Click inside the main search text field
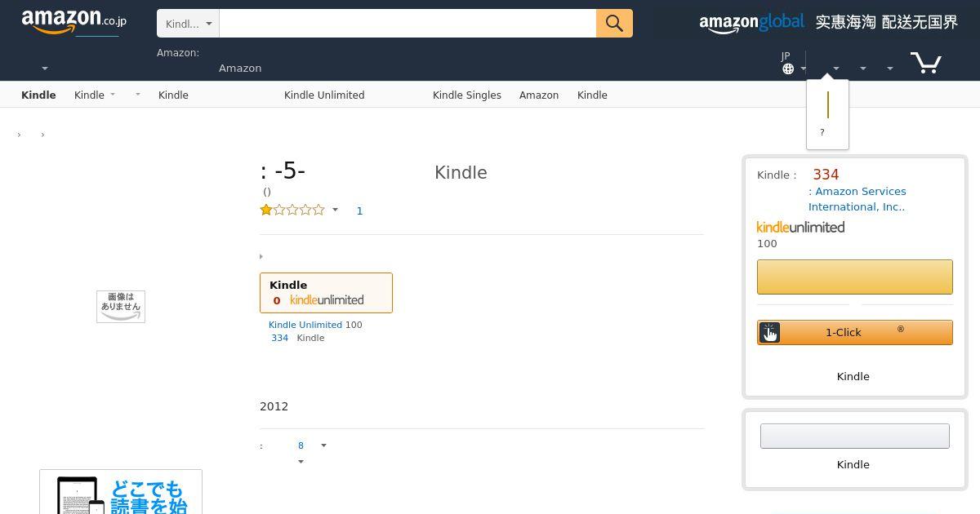 (x=407, y=24)
